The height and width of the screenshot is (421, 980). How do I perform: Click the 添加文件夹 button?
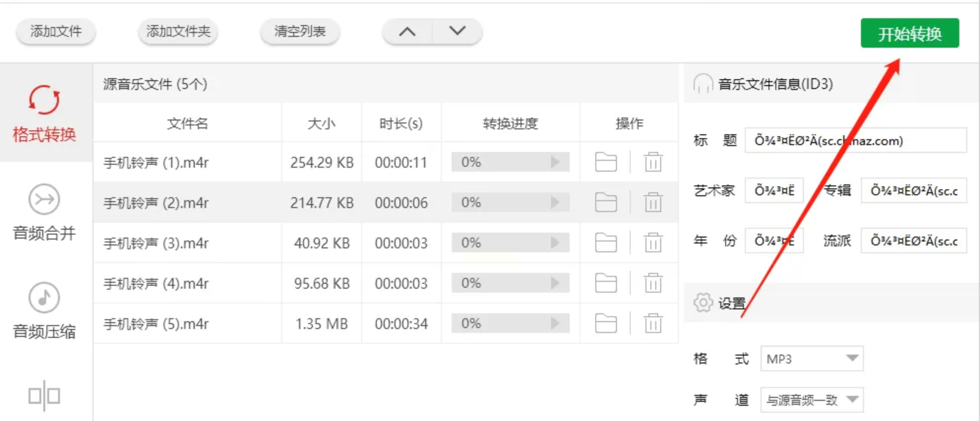(x=178, y=32)
